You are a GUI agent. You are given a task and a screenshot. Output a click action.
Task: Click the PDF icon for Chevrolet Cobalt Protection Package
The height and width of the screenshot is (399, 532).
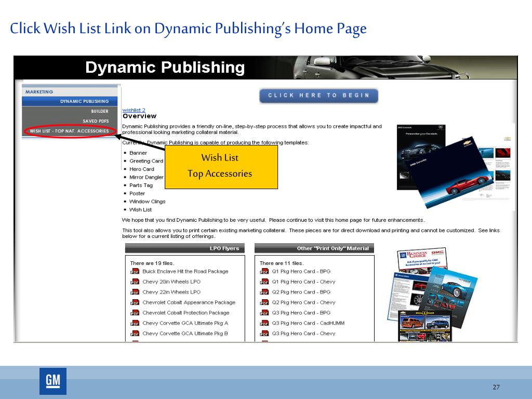tap(135, 313)
